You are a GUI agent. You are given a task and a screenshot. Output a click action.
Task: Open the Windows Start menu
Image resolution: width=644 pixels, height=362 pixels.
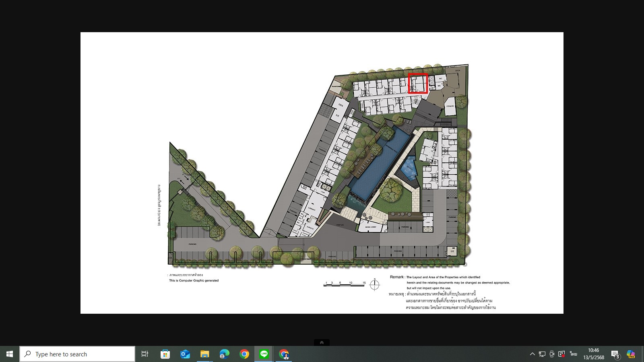(x=10, y=354)
